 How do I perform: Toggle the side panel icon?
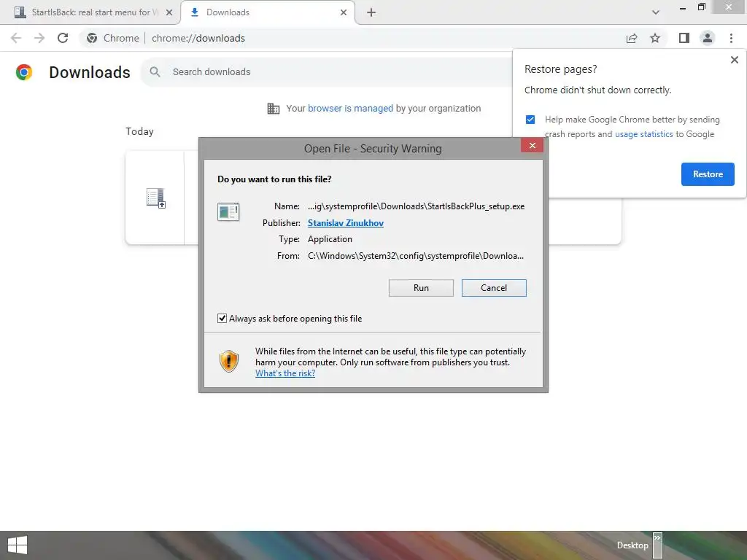[684, 38]
